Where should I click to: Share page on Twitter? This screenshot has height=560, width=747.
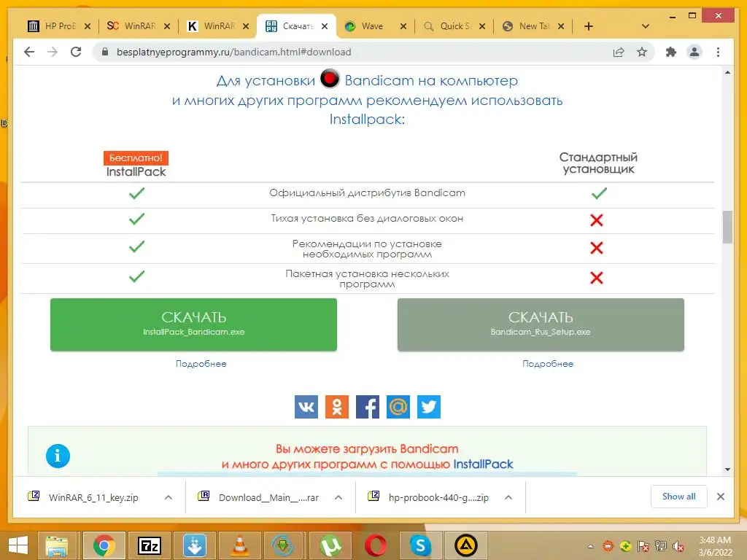429,407
